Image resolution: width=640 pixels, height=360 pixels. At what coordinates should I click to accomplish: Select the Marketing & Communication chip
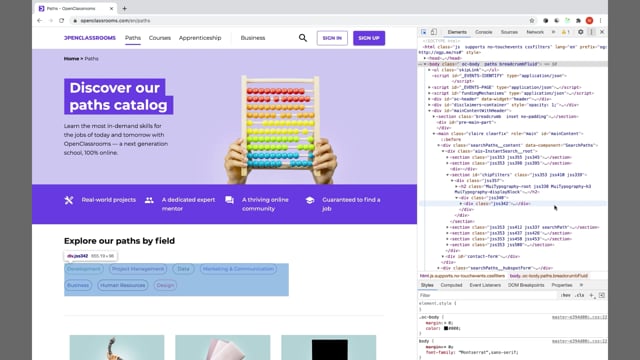click(x=238, y=269)
